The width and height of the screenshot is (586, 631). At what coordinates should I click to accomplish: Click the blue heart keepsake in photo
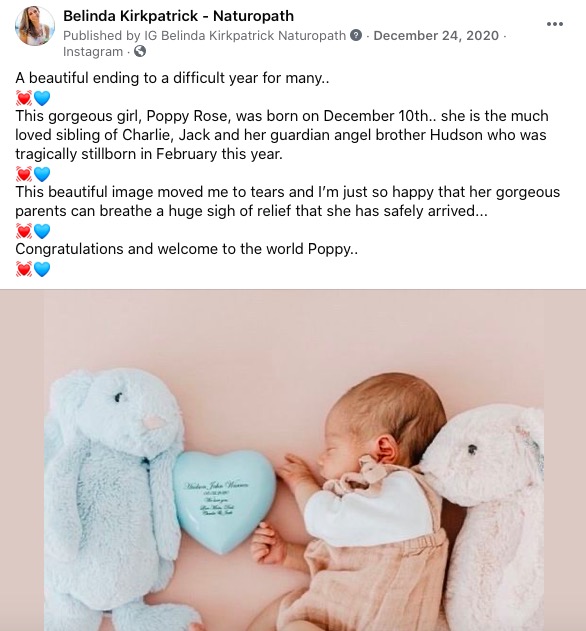pyautogui.click(x=225, y=500)
